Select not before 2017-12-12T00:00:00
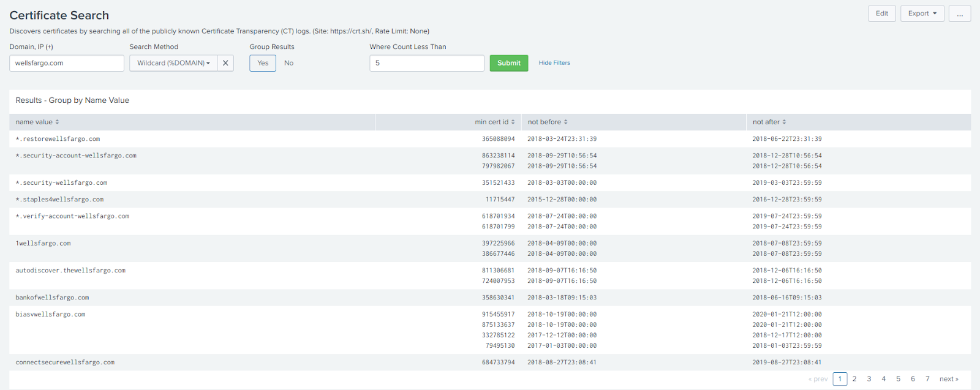The height and width of the screenshot is (390, 980). click(x=562, y=336)
